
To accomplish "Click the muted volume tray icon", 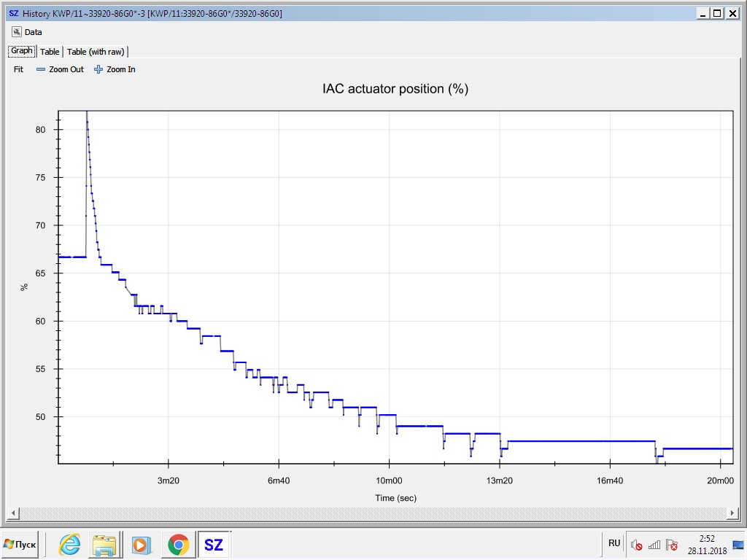I will point(637,545).
